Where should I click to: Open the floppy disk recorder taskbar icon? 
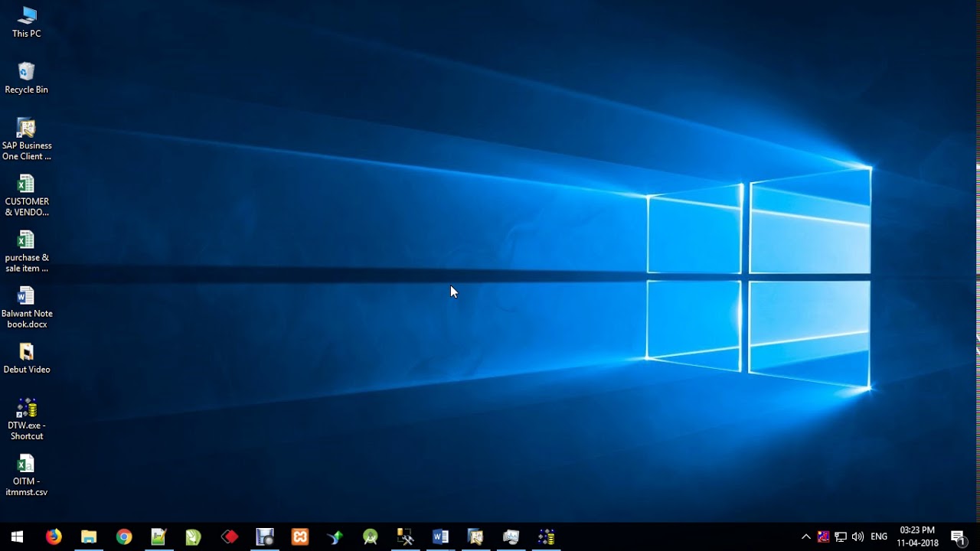[x=265, y=536]
